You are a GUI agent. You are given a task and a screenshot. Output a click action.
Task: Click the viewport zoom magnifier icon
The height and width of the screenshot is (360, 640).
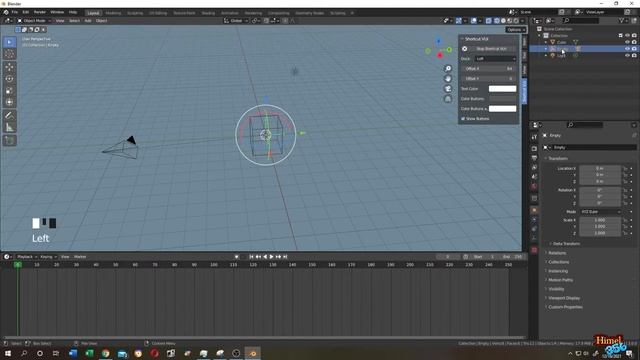point(448,69)
